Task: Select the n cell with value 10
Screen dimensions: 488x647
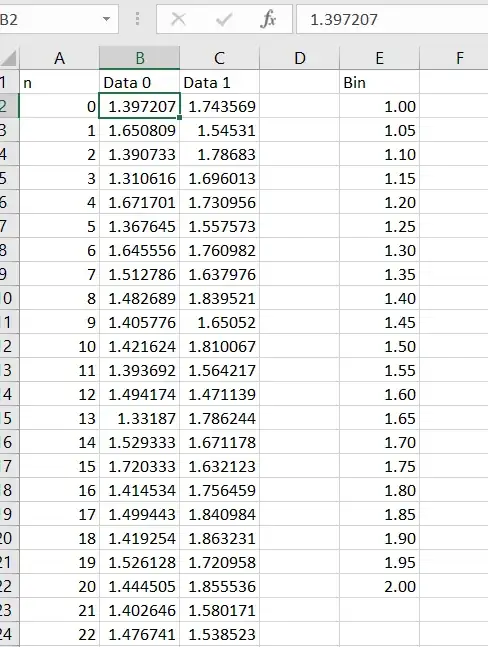Action: [59, 346]
